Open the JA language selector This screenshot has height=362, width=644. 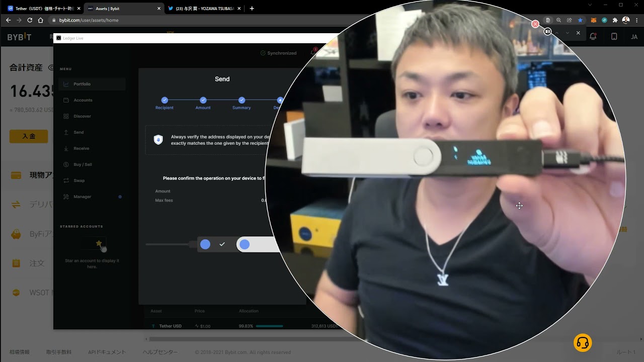pos(634,37)
